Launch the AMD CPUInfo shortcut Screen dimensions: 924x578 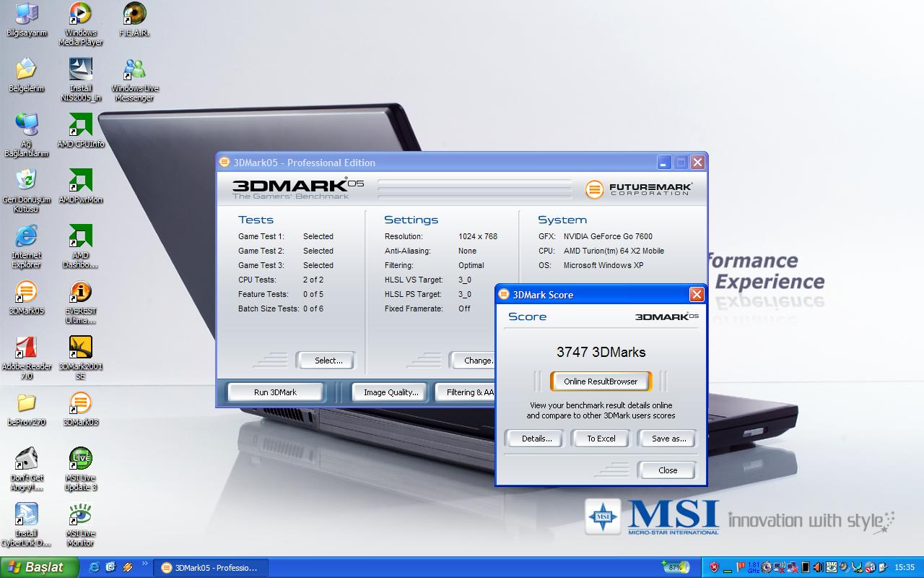[80, 131]
